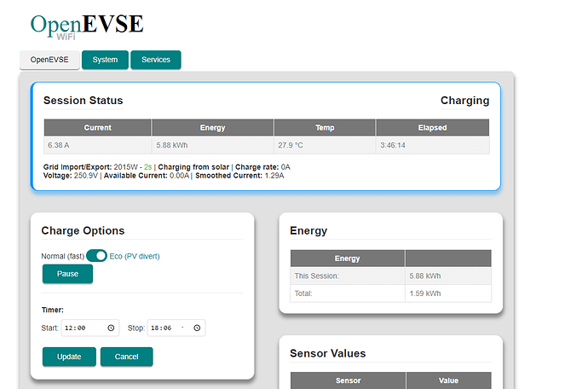Select the 6.38 A current value
The image size is (588, 389).
coord(59,145)
